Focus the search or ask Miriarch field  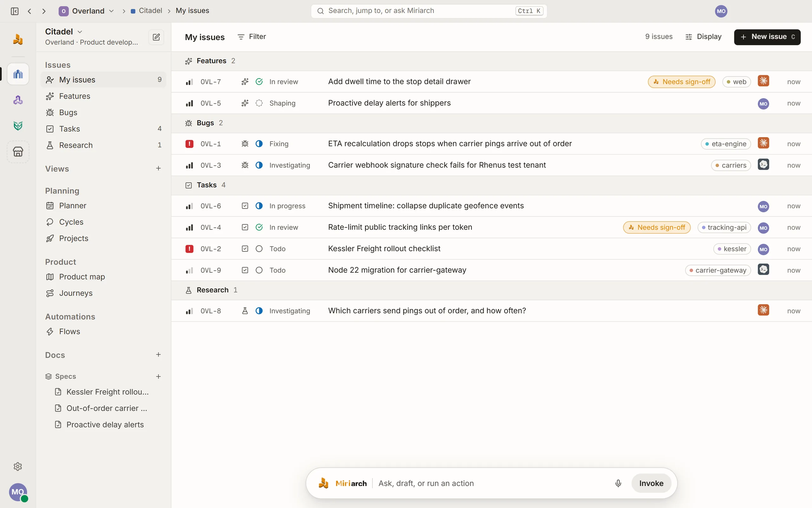[429, 11]
